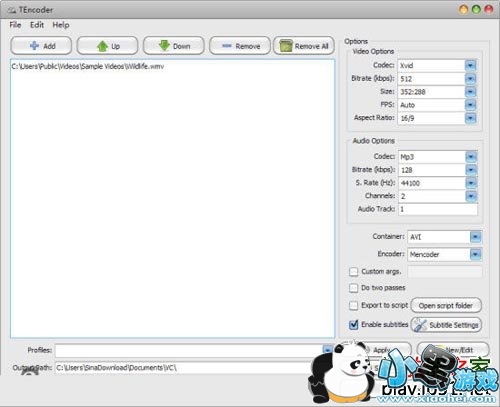Minimize the TEncoder window
The image size is (500, 407).
[x=464, y=9]
